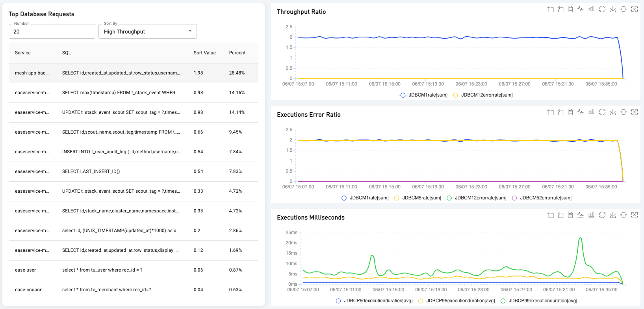Select the UPDATE t_stack_event_scout row at 14.14%
Screen dimensions: 644x309
134,112
